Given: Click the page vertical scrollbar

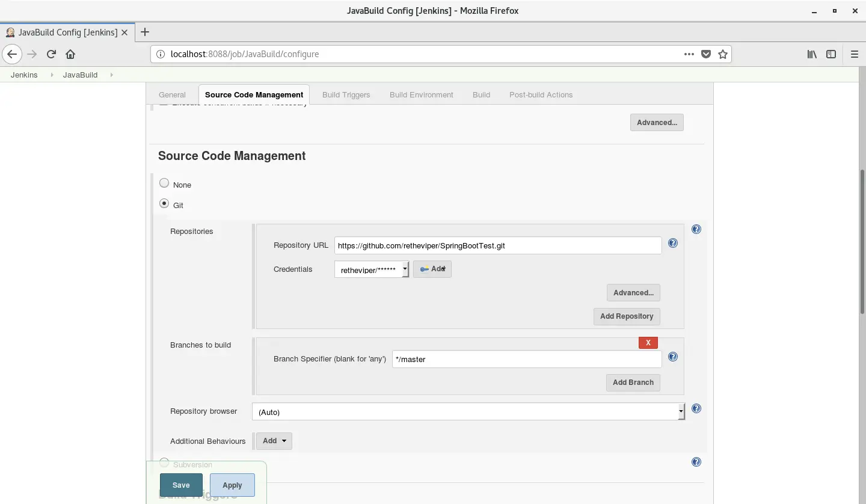Looking at the screenshot, I should click(862, 241).
